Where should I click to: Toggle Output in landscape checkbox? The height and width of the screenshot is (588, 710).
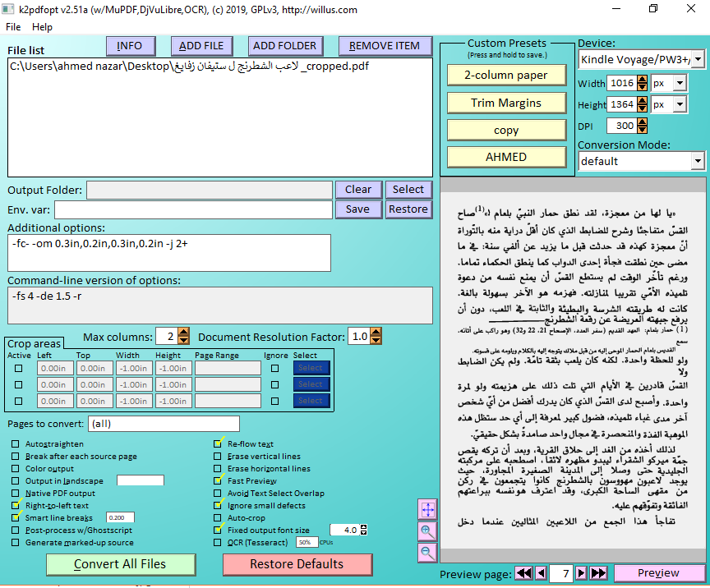(x=16, y=480)
